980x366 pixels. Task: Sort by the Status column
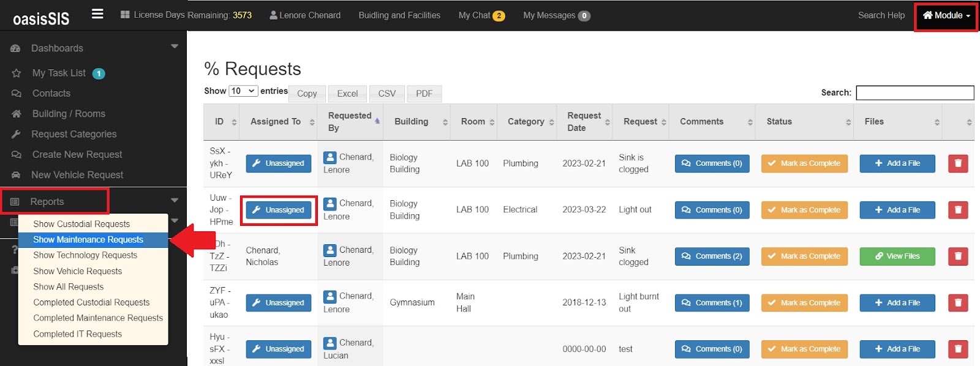(x=804, y=122)
